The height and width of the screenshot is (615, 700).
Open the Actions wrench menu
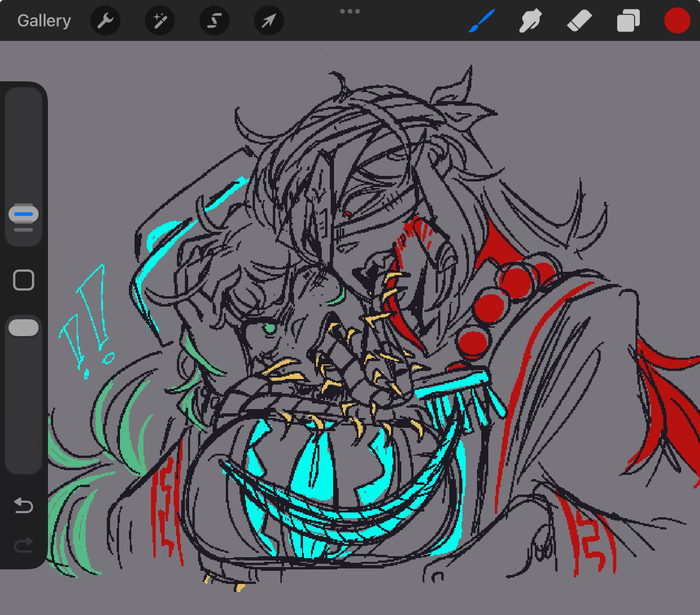coord(105,21)
